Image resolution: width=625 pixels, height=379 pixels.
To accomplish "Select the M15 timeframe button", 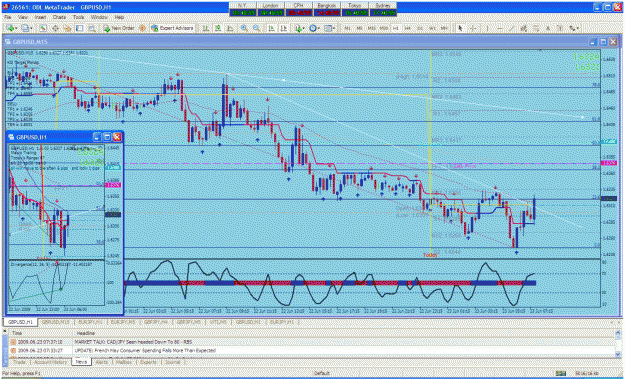I will (x=371, y=28).
